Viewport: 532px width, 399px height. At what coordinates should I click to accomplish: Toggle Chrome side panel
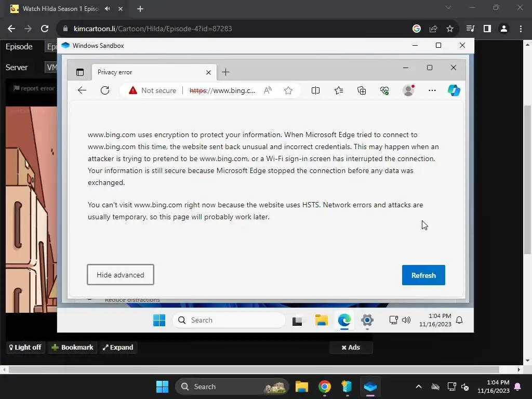click(x=487, y=29)
